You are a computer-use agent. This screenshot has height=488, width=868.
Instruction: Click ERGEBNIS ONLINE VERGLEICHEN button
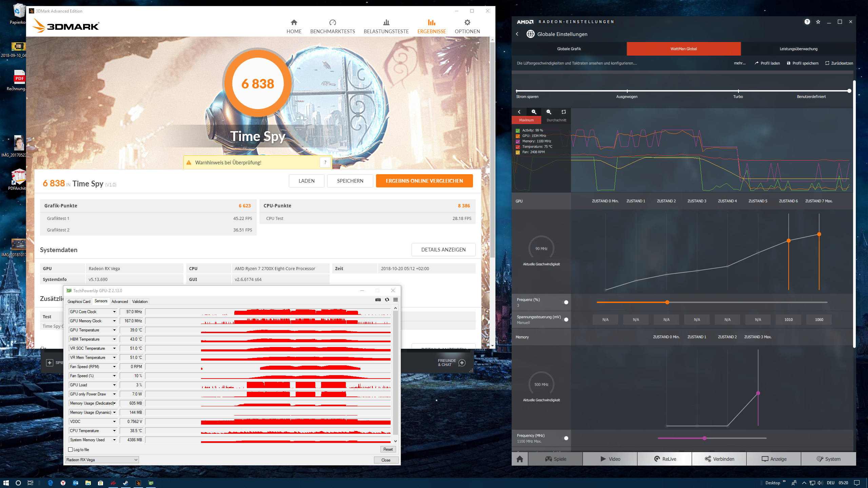[x=424, y=181]
